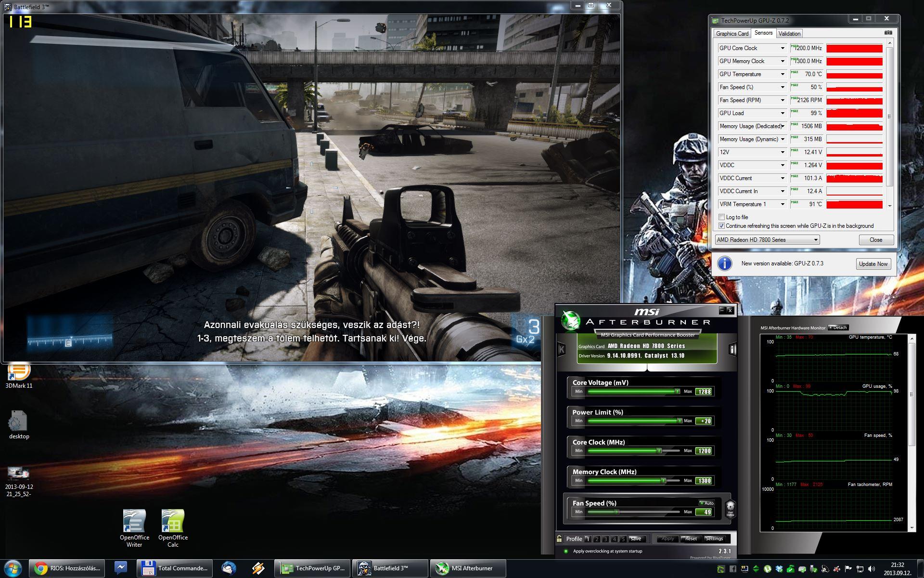924x578 pixels.
Task: Open the OpenOffice Writer shortcut
Action: point(134,528)
